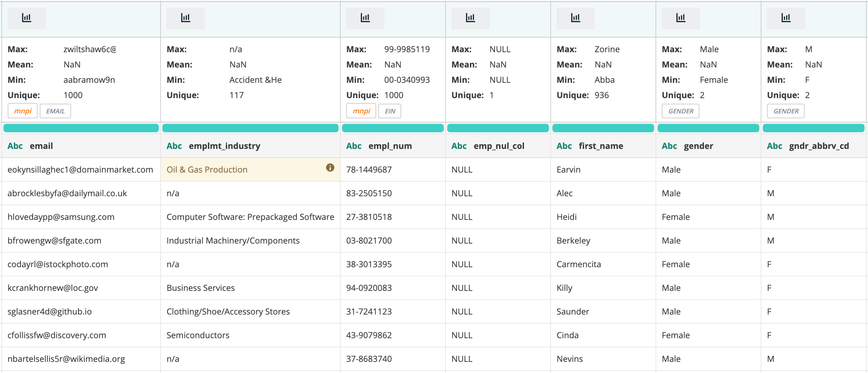Open the chart icon for the email column
The image size is (868, 373).
[26, 18]
